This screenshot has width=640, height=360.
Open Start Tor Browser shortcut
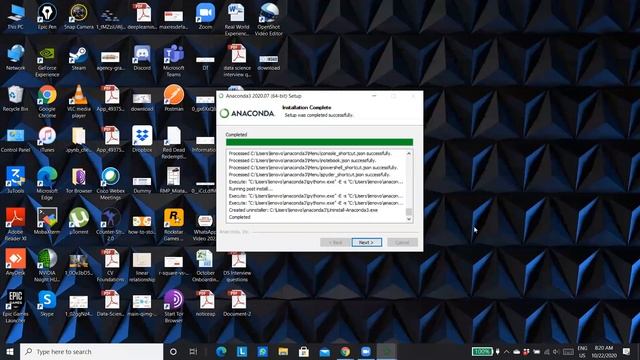pos(173,307)
